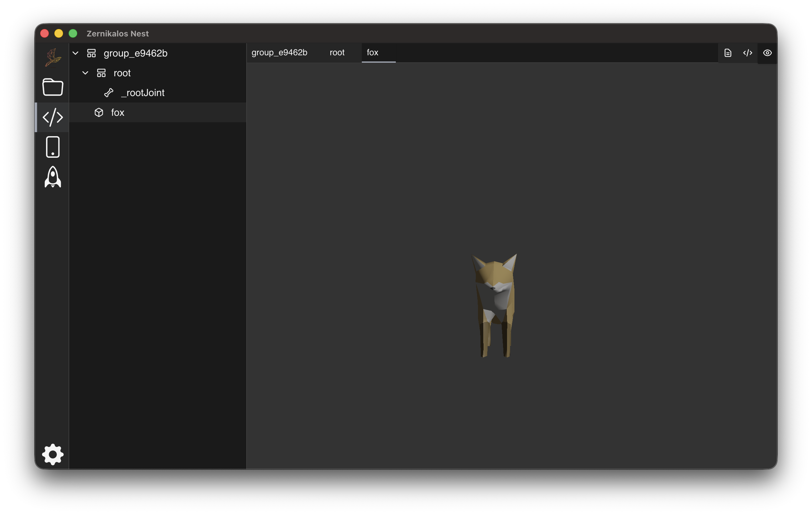
Task: Open the folder icon in the sidebar
Action: click(53, 87)
